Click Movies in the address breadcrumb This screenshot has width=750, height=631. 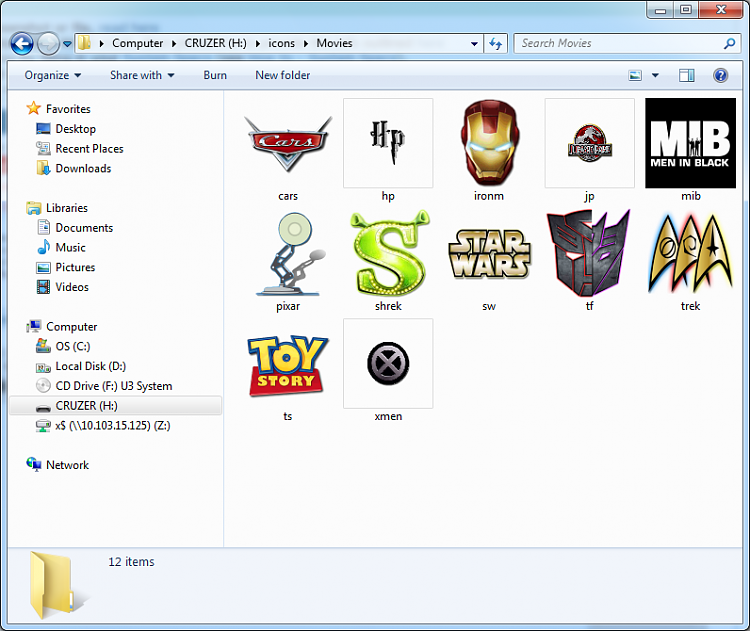(x=334, y=43)
